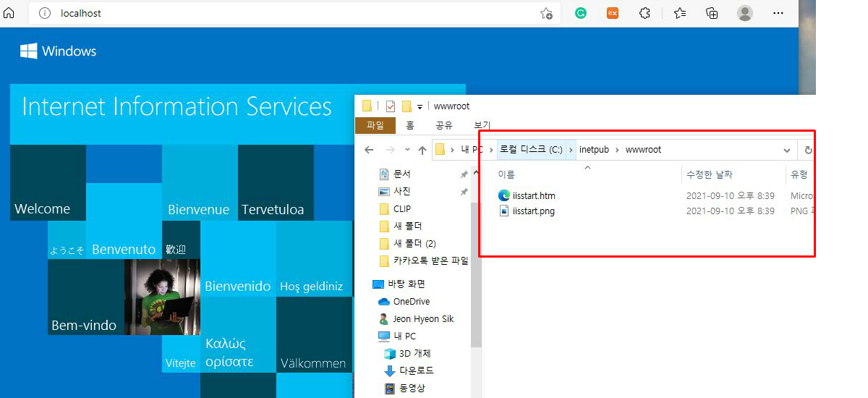This screenshot has height=398, width=868.
Task: Click the Tervetuloa tile
Action: [x=276, y=182]
